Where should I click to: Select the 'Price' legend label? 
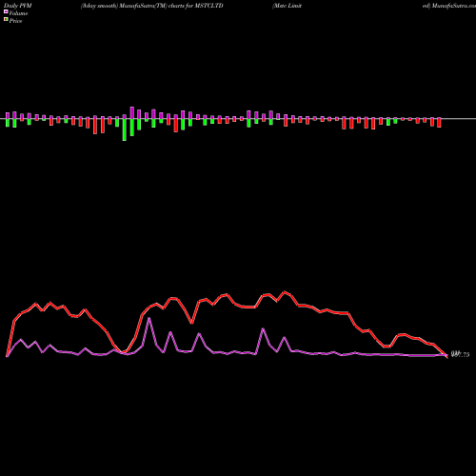tap(15, 21)
